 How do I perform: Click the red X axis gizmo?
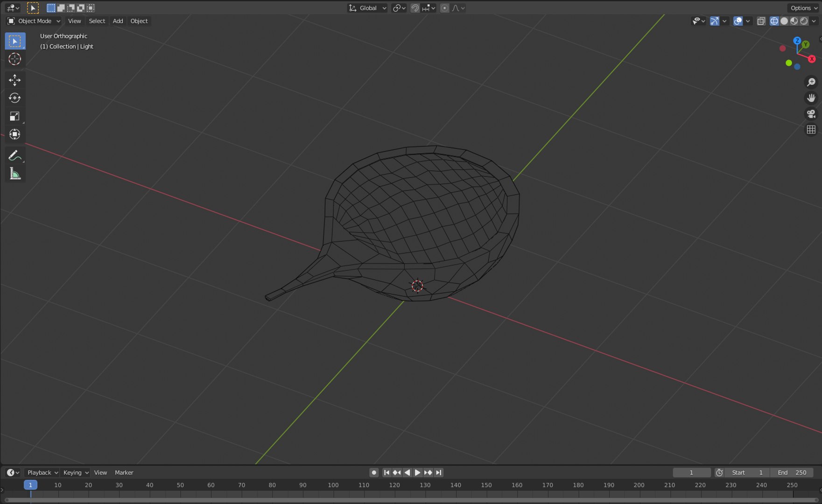point(812,59)
